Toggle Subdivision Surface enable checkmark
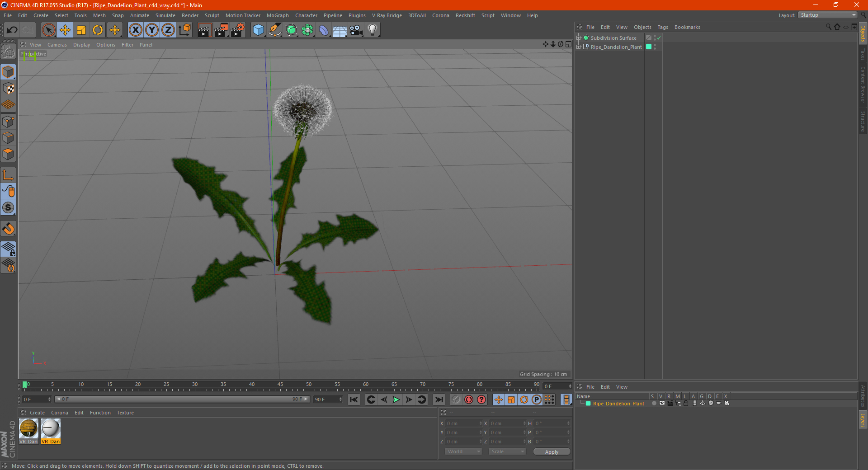 coord(659,38)
